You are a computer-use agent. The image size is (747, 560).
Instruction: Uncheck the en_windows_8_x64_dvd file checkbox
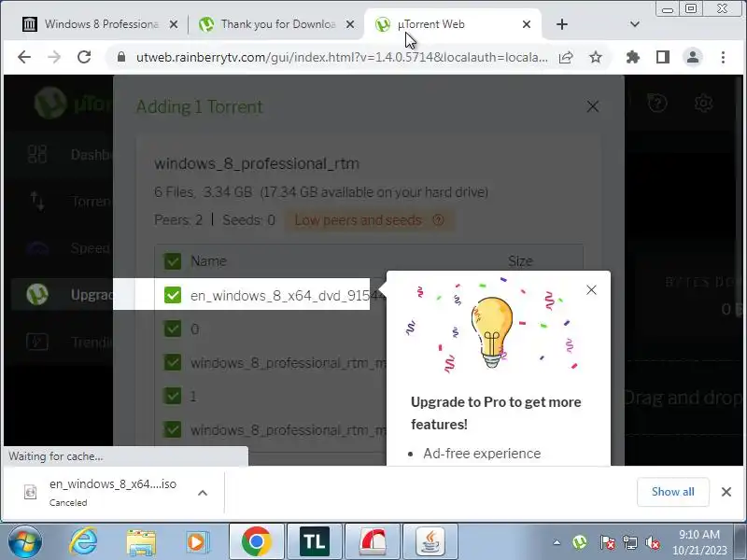pos(173,295)
